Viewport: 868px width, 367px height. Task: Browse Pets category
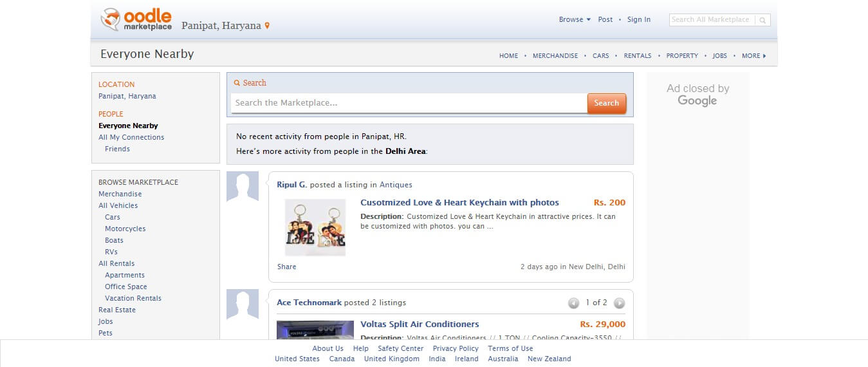coord(106,333)
